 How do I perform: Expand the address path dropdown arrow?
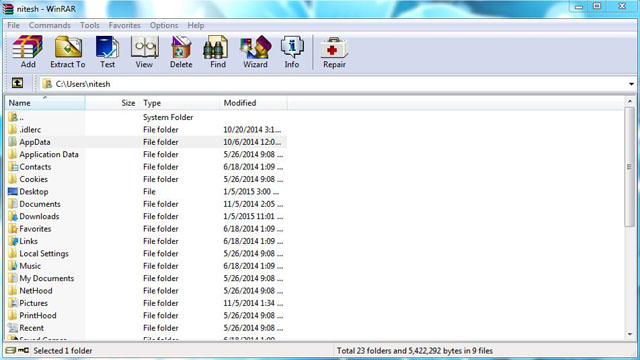(x=631, y=84)
